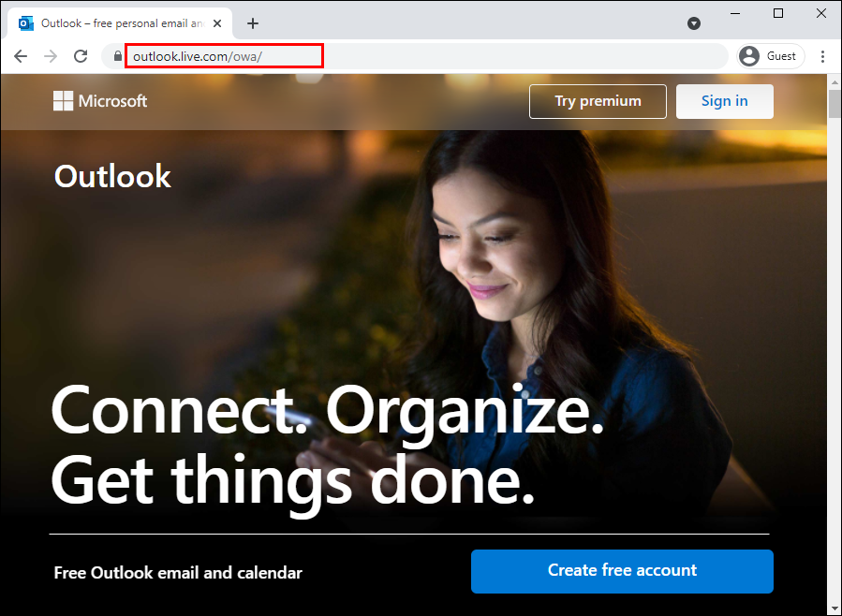Click the Sign in button
This screenshot has width=842, height=616.
click(724, 101)
